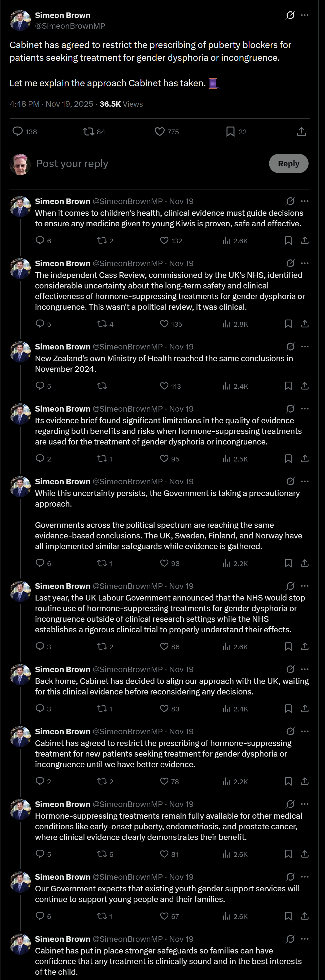
Task: Share the main post via share icon
Action: [301, 132]
